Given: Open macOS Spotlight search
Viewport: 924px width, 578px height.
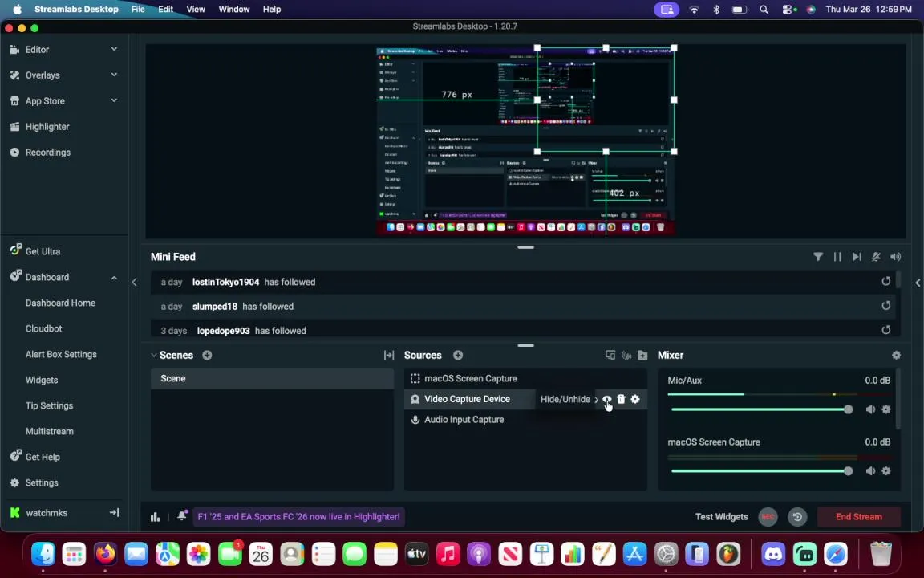Looking at the screenshot, I should [x=764, y=10].
